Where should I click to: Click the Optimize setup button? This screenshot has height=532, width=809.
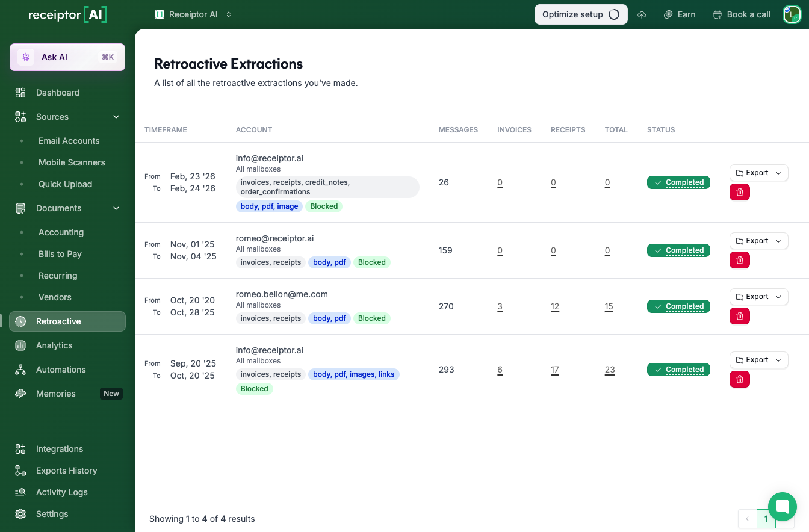point(580,14)
